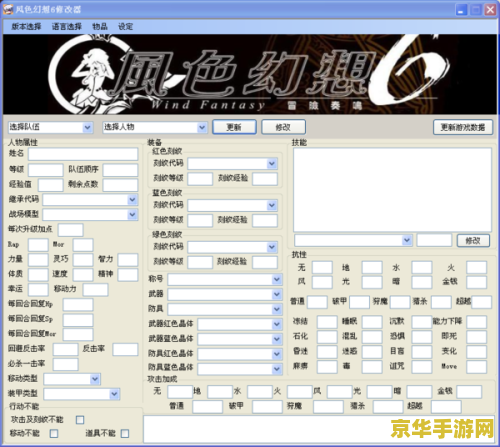
Task: Click the 每次升级加点 input field
Action: coord(71,230)
